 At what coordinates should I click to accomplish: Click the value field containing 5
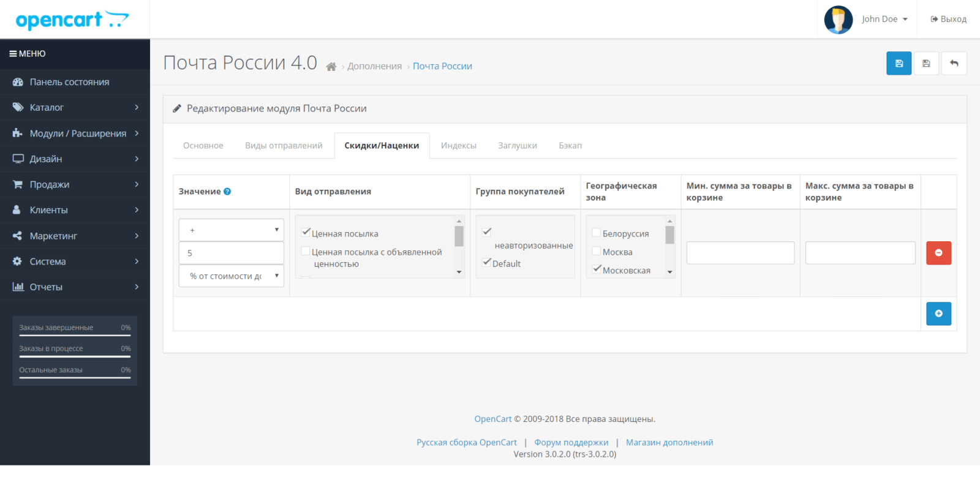[x=231, y=253]
